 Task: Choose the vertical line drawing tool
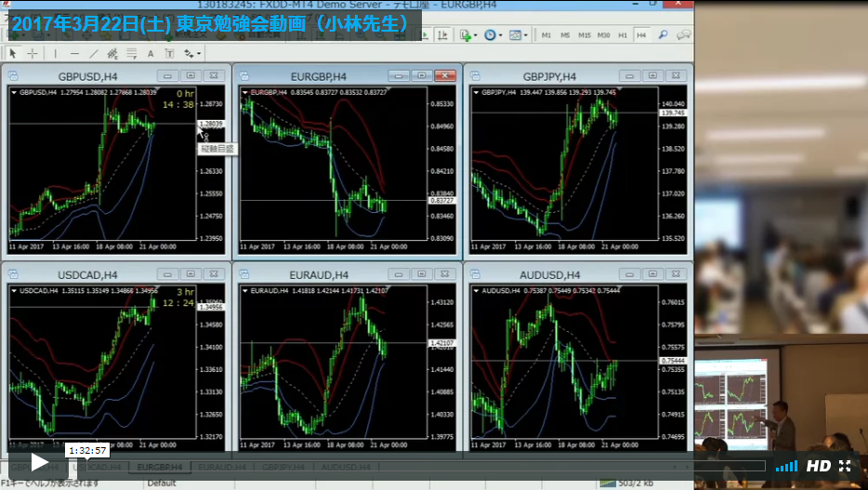coord(55,54)
